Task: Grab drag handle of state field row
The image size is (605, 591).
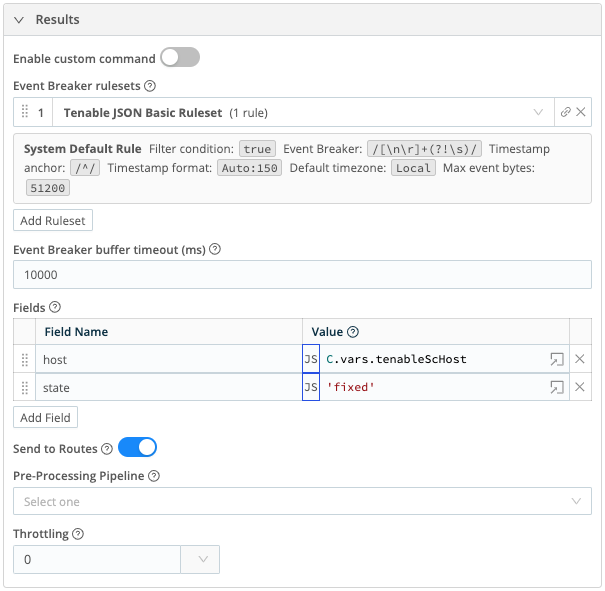Action: coord(25,387)
